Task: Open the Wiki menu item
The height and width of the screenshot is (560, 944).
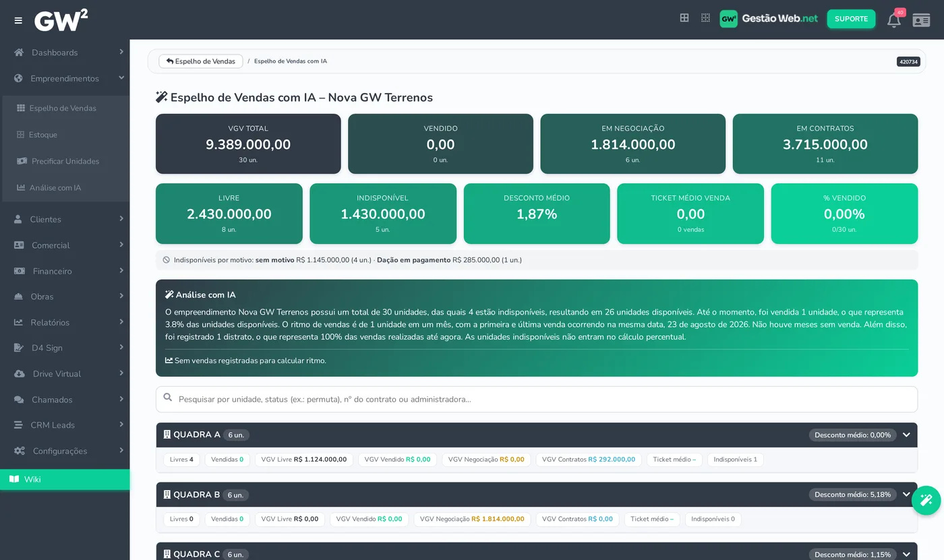Action: (65, 479)
